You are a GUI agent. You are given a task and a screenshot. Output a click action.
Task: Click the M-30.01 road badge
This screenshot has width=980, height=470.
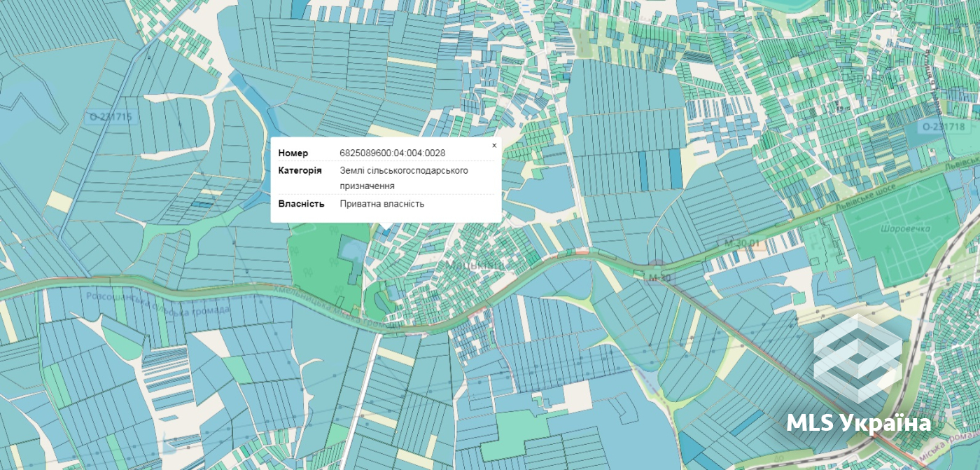pyautogui.click(x=742, y=242)
